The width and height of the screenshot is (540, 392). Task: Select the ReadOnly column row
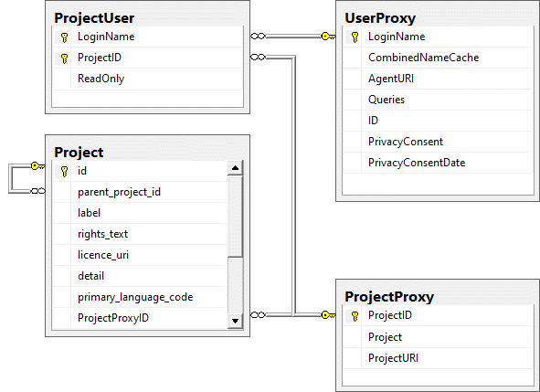147,79
